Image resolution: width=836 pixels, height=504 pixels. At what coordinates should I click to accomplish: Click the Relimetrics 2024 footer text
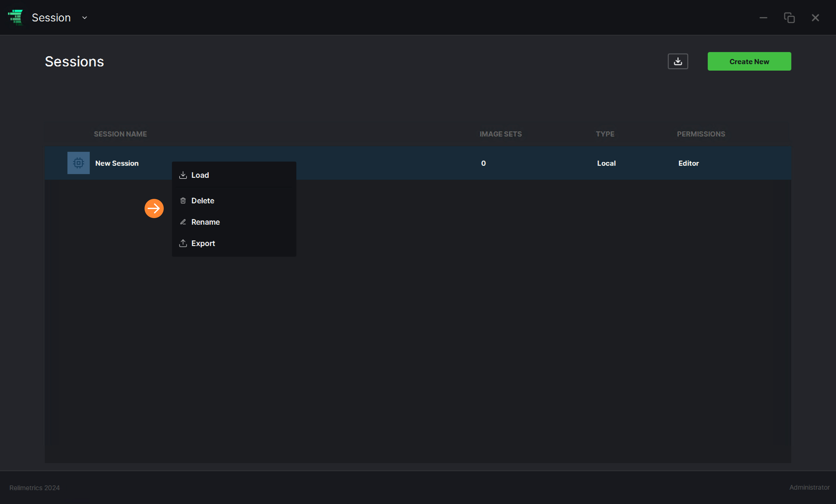pyautogui.click(x=35, y=488)
